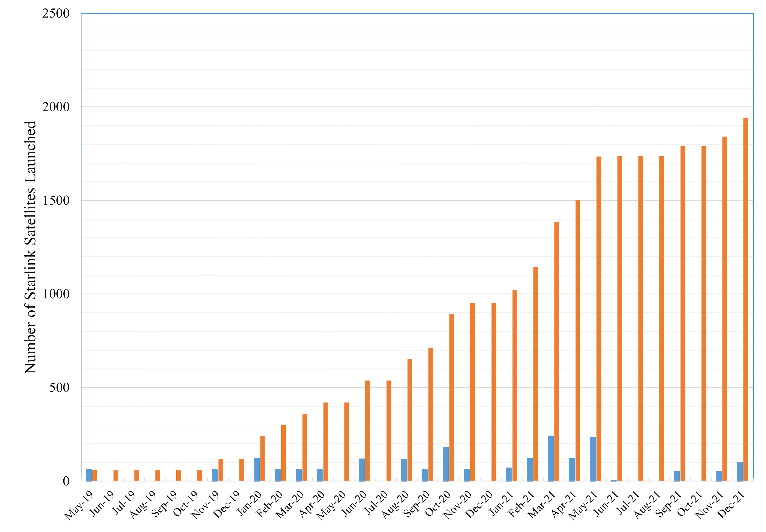
Task: Click the Jul-20 x-axis label
Action: pyautogui.click(x=376, y=503)
